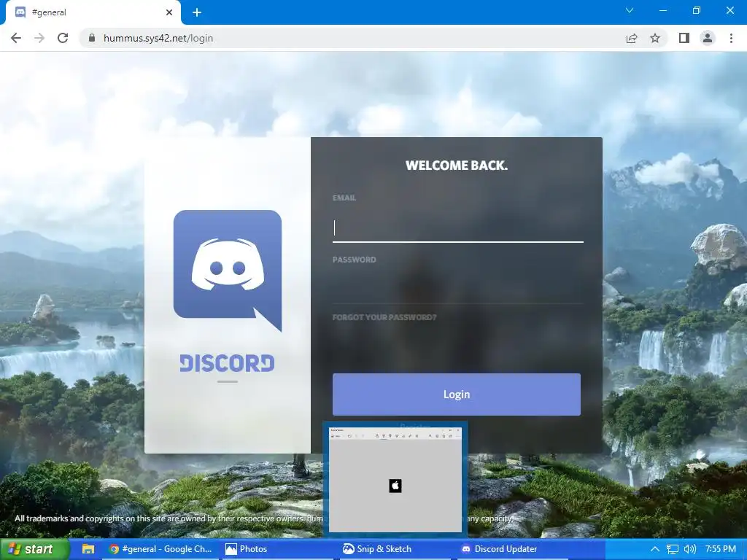Go forward using the browser forward arrow
747x560 pixels.
39,38
